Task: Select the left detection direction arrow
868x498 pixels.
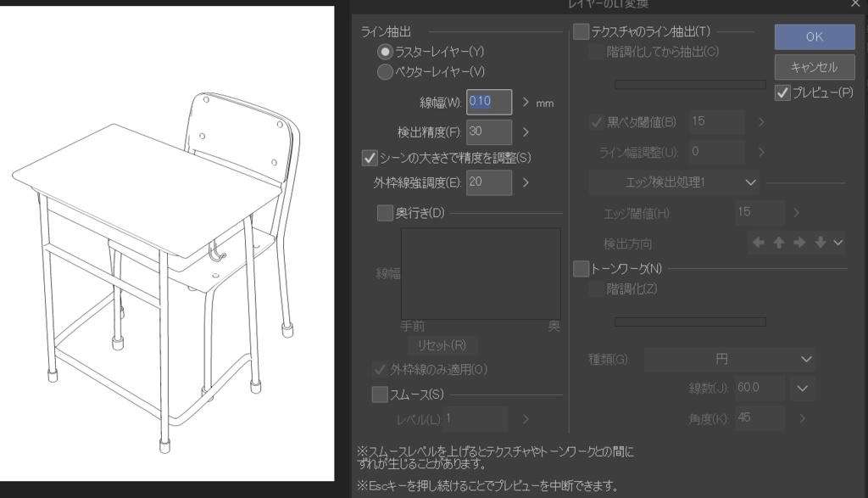Action: (758, 242)
